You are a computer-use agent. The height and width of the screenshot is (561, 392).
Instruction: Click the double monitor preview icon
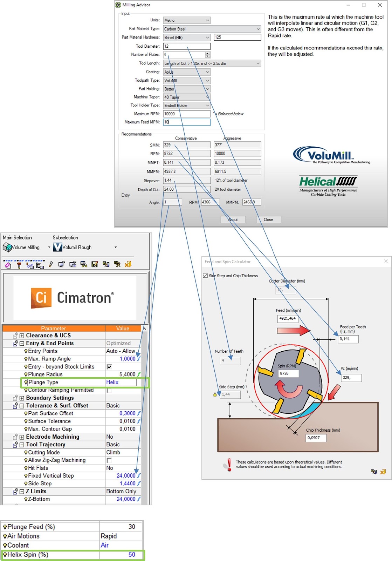(73, 264)
